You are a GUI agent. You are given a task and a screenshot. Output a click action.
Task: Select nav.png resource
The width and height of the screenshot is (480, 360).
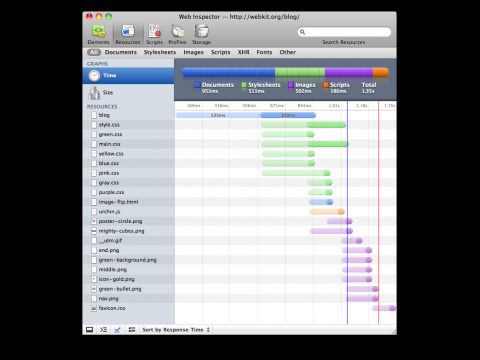[128, 299]
